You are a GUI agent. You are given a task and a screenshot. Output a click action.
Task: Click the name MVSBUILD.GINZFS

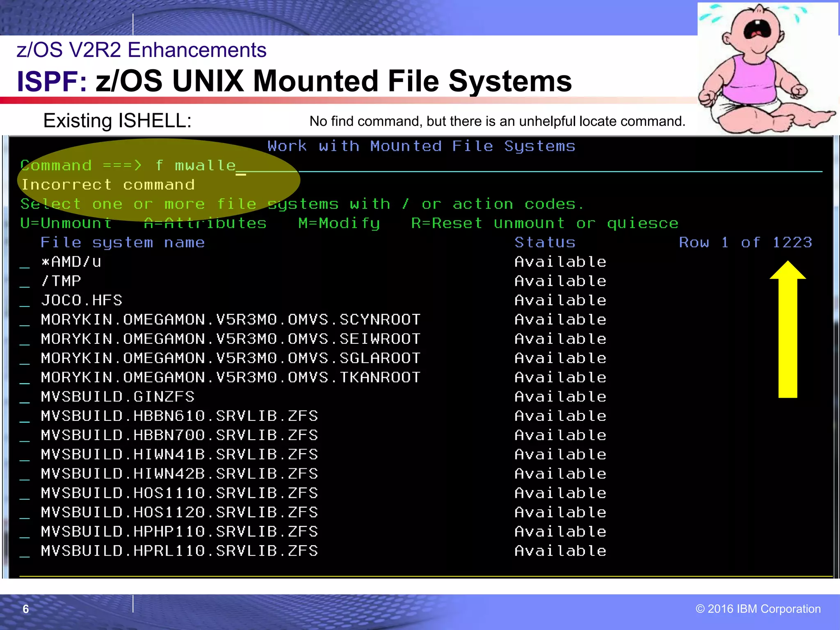tap(118, 397)
